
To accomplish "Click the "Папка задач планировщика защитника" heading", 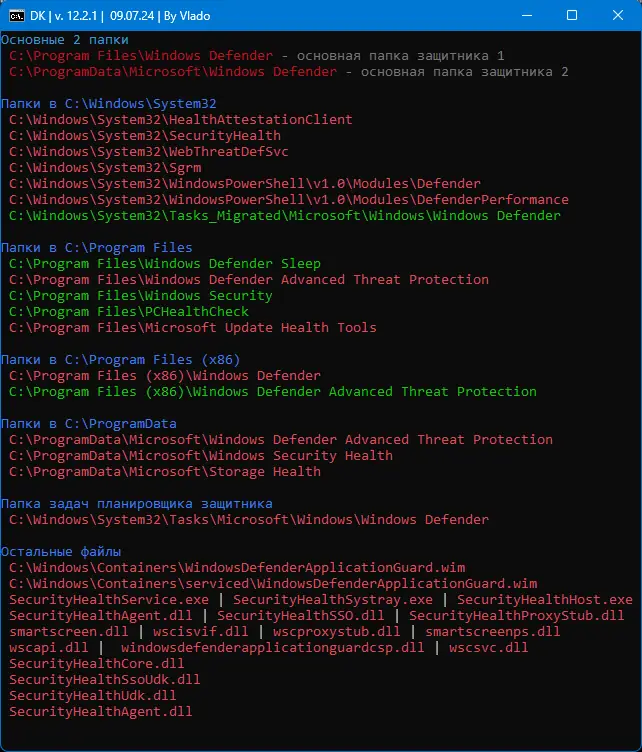I will click(x=136, y=504).
